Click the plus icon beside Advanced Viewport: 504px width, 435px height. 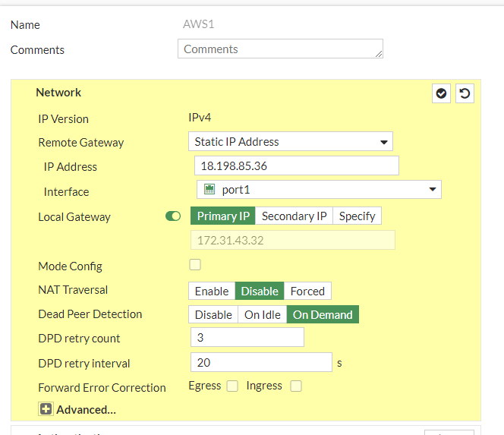tap(46, 409)
